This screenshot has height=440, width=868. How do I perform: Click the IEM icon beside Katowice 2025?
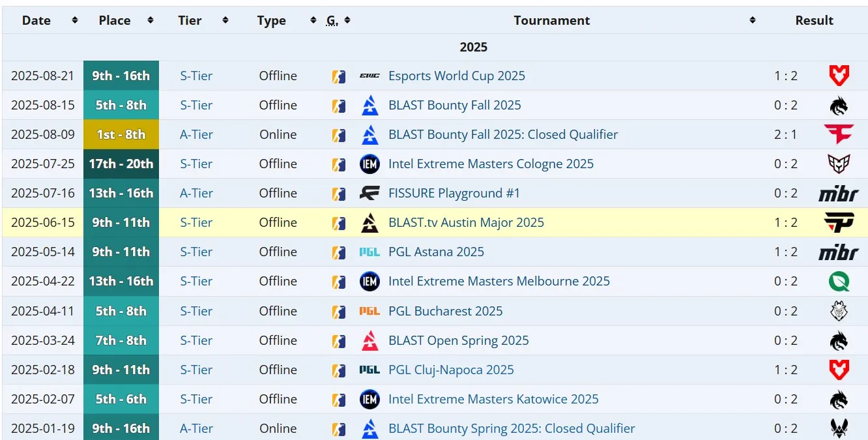pyautogui.click(x=369, y=399)
